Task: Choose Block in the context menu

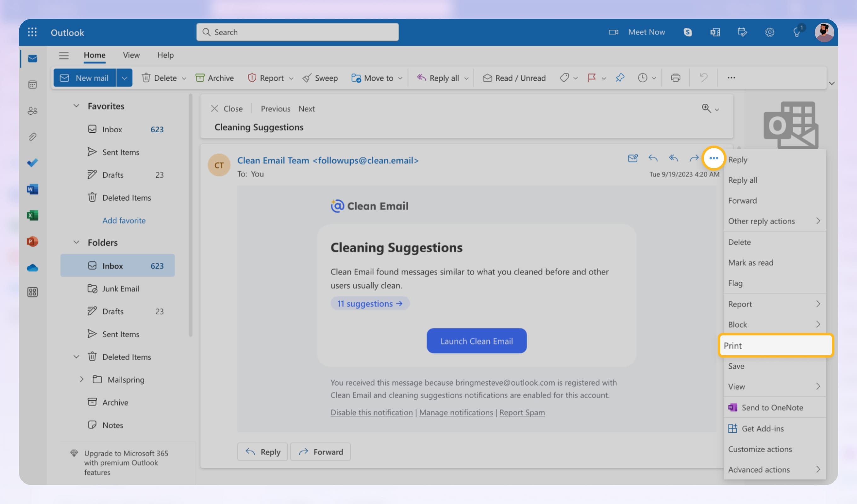Action: [775, 324]
